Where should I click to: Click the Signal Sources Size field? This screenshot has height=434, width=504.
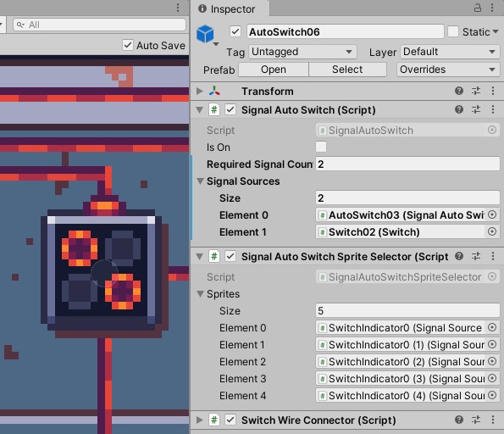click(x=407, y=198)
